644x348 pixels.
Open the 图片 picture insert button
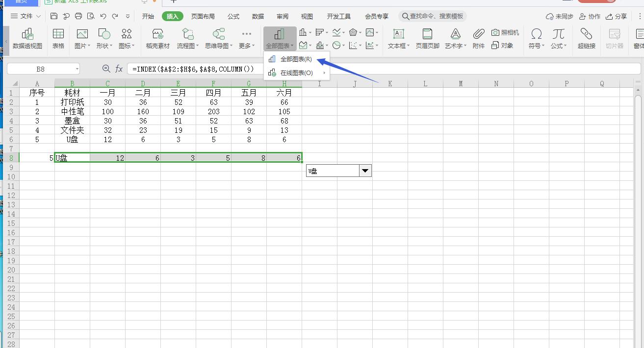pyautogui.click(x=82, y=38)
